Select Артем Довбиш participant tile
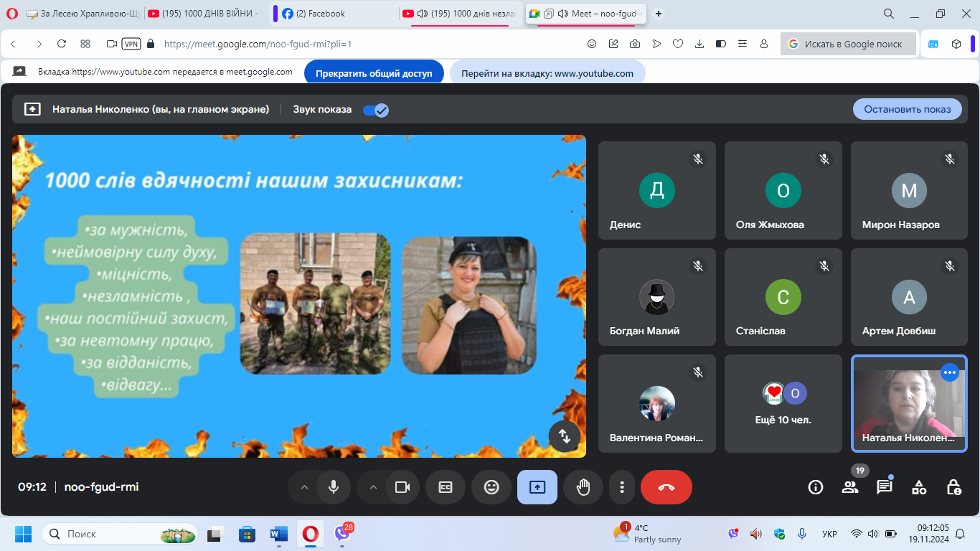Viewport: 980px width, 551px height. (x=910, y=297)
